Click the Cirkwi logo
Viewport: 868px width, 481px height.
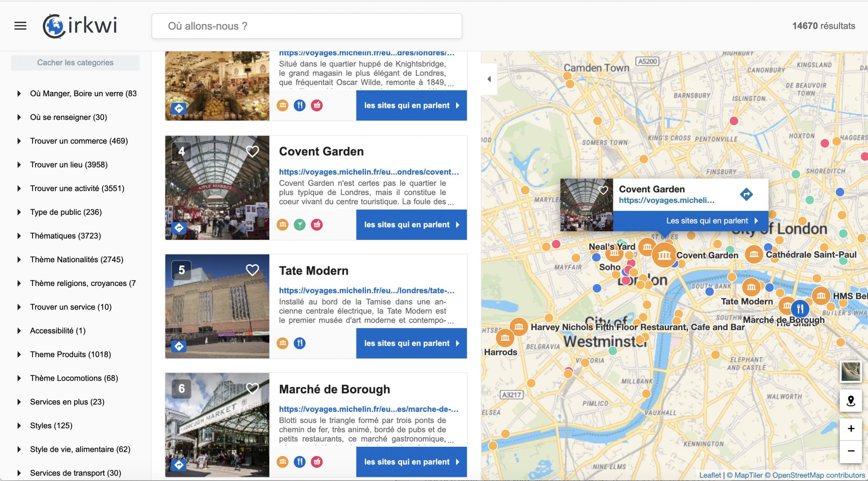(80, 26)
